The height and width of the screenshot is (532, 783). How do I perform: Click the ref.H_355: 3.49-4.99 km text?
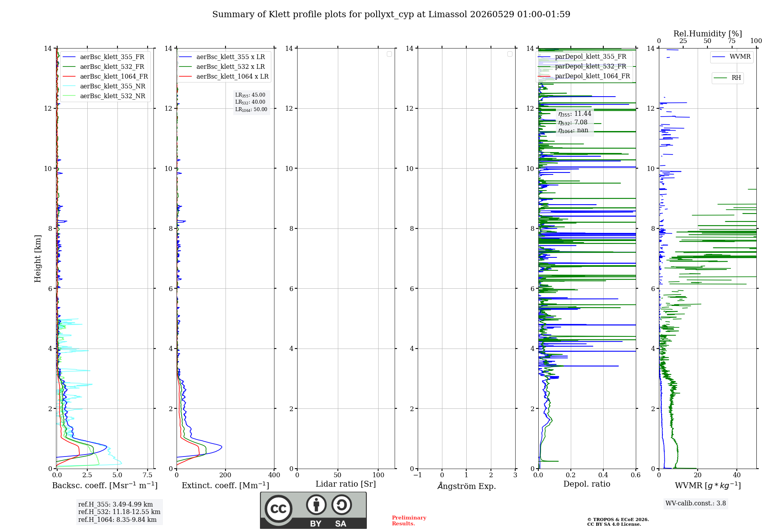coord(115,505)
